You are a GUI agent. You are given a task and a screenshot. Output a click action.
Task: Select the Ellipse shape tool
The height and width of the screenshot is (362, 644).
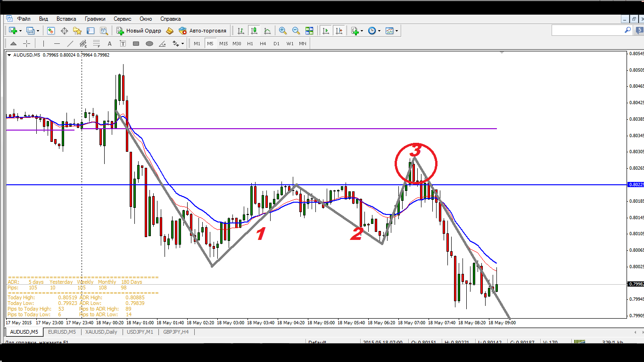tap(149, 44)
